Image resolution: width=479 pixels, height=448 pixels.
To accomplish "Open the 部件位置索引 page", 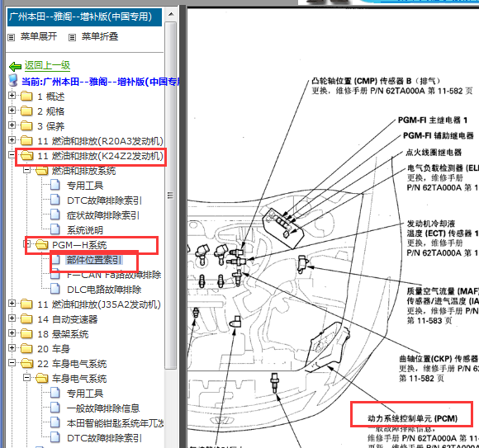I will click(x=94, y=260).
